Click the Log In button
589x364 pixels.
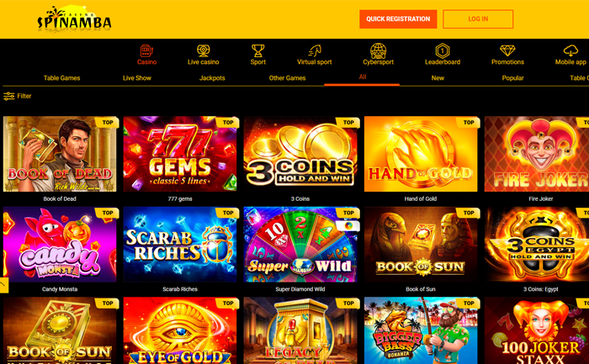tap(478, 19)
